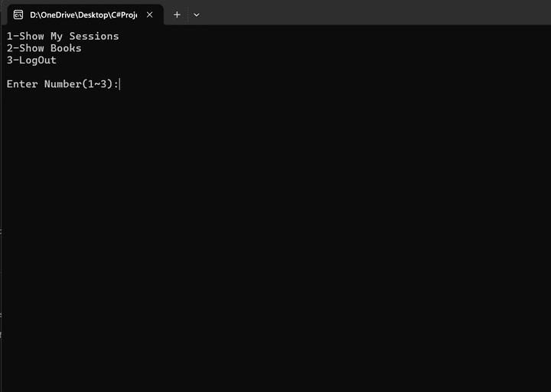Click the word Sessions in option one
Screen dimensions: 551x392
(94, 36)
